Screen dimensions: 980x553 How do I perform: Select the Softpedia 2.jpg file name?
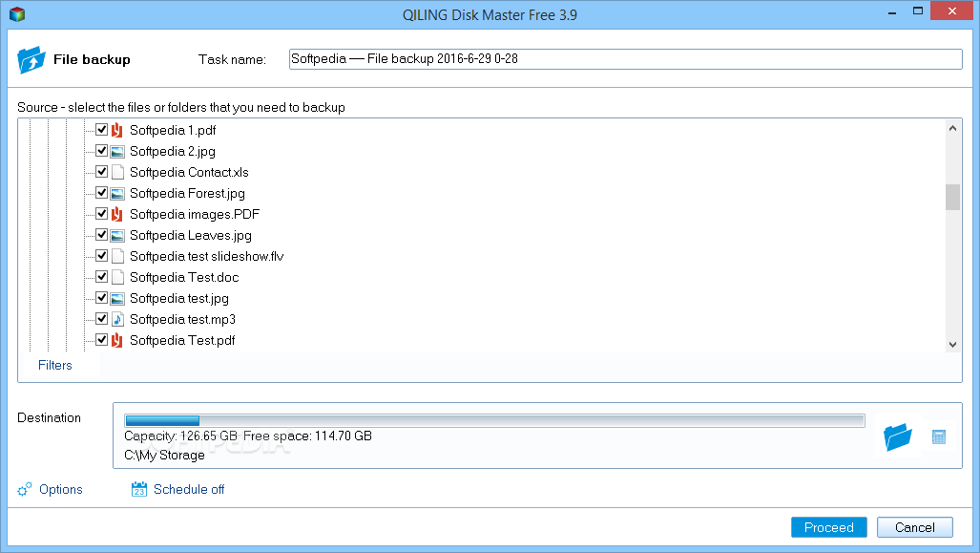[173, 152]
